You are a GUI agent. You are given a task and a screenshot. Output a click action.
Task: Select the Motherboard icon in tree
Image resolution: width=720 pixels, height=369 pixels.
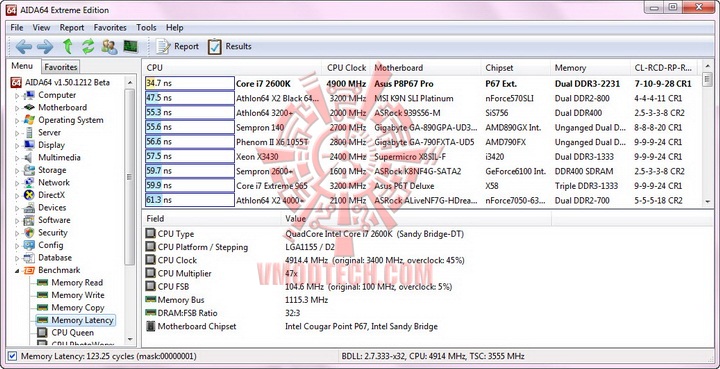tap(29, 107)
